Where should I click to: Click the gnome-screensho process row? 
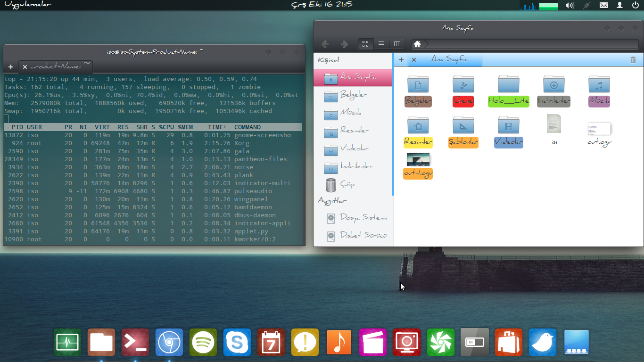click(x=153, y=135)
